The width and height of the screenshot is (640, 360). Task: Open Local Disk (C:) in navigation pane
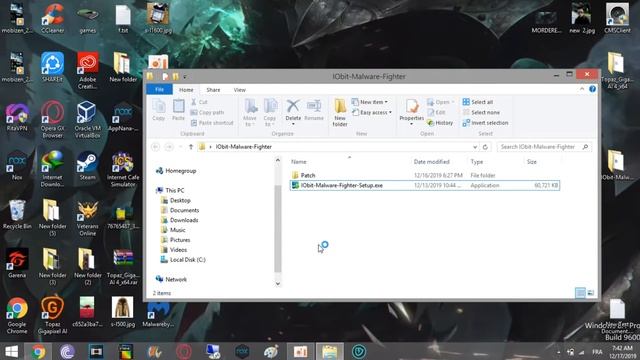(x=183, y=260)
